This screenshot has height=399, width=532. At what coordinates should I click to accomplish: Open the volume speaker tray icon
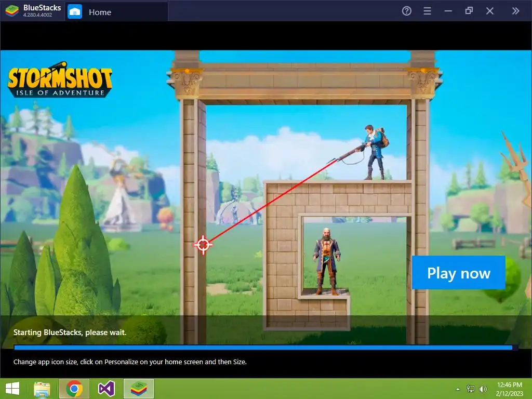(x=483, y=389)
